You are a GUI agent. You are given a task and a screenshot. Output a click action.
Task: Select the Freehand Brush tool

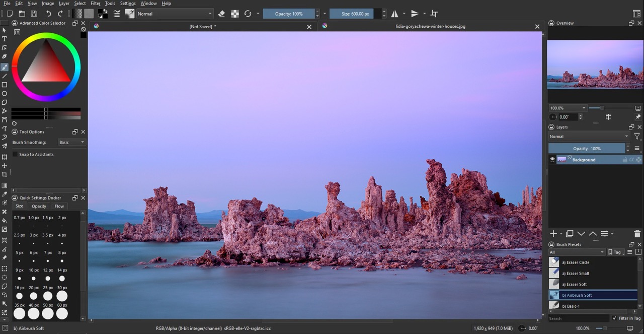pos(5,66)
